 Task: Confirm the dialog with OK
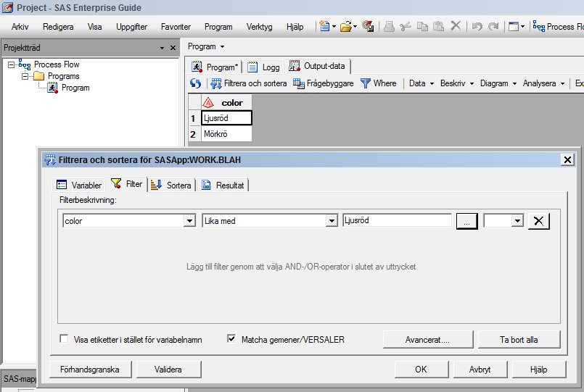tap(421, 370)
